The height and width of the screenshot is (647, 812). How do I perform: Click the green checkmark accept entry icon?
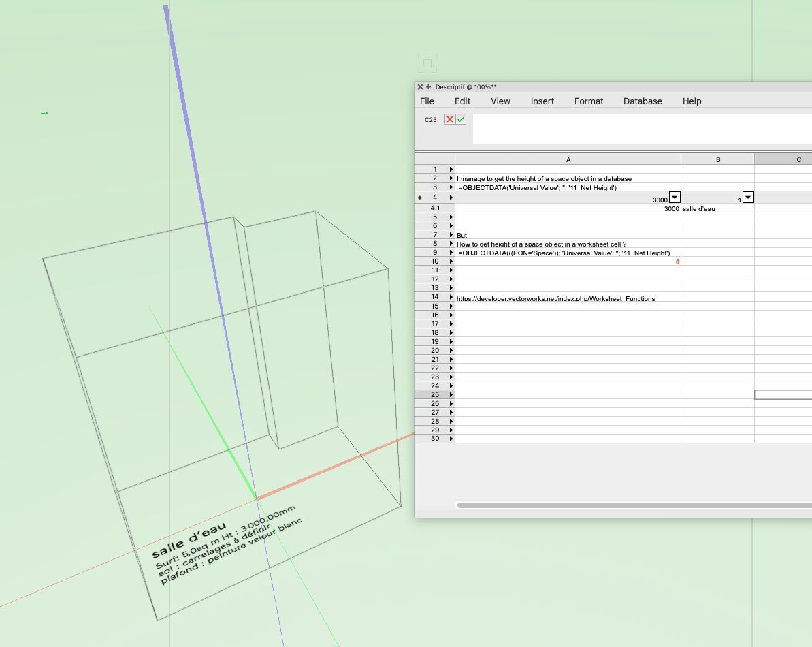pos(461,119)
